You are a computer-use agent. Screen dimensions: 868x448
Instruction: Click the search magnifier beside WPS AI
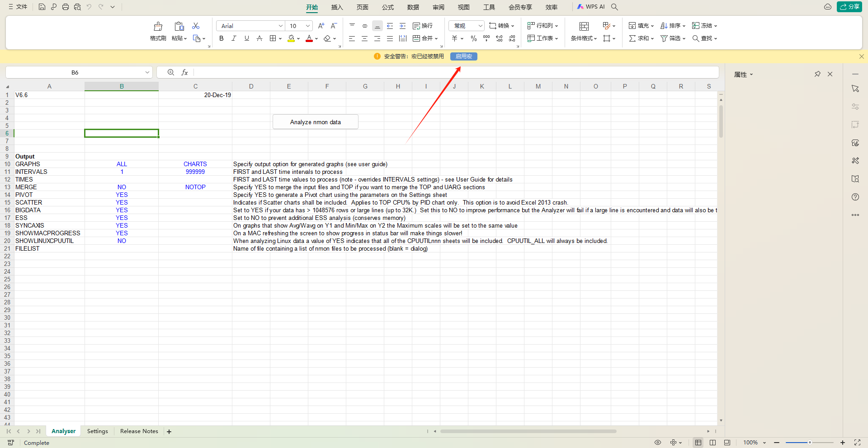[x=614, y=7]
